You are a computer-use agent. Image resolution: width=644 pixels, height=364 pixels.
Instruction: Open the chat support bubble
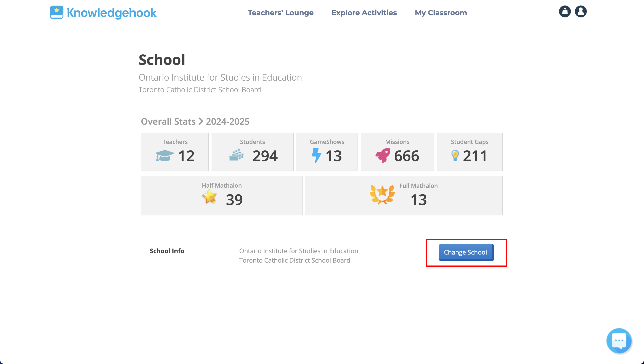click(619, 341)
